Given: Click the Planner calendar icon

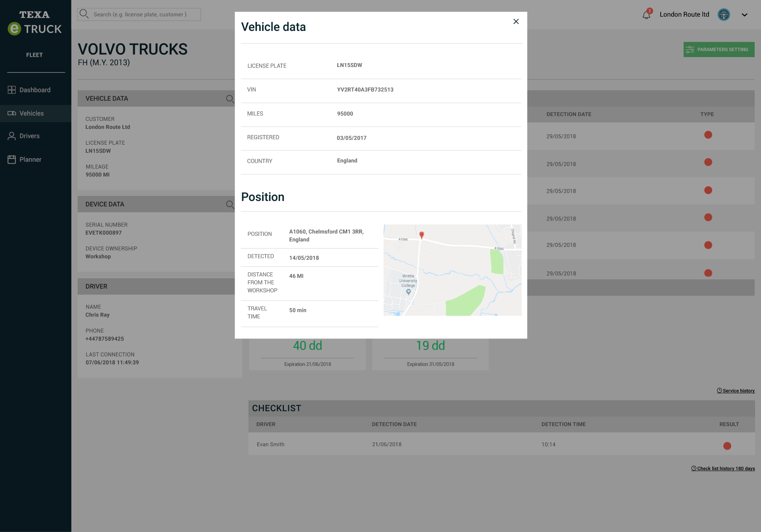Looking at the screenshot, I should coord(12,159).
